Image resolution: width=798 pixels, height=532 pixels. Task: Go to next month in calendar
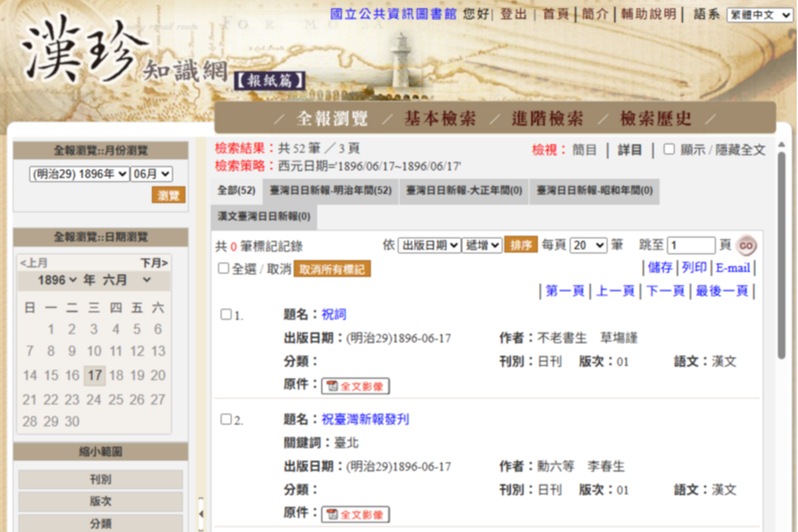[x=154, y=263]
